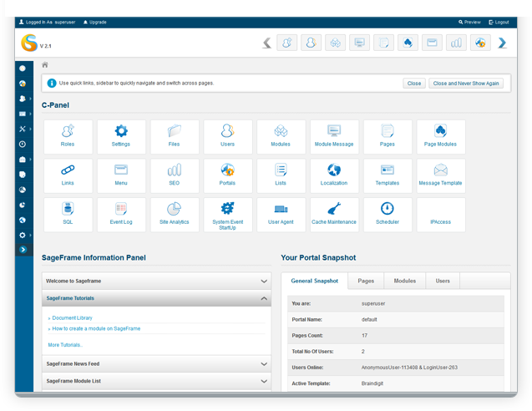Open the Cache Maintenance tile
The height and width of the screenshot is (411, 532).
(x=334, y=215)
